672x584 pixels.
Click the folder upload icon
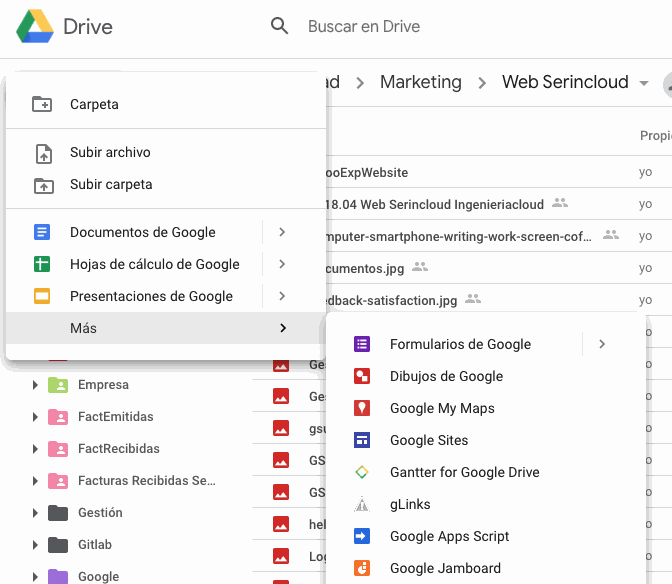coord(44,186)
